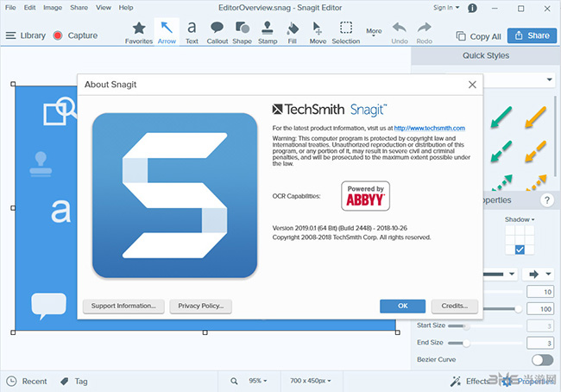Click the OK button
Image resolution: width=561 pixels, height=392 pixels.
(402, 306)
